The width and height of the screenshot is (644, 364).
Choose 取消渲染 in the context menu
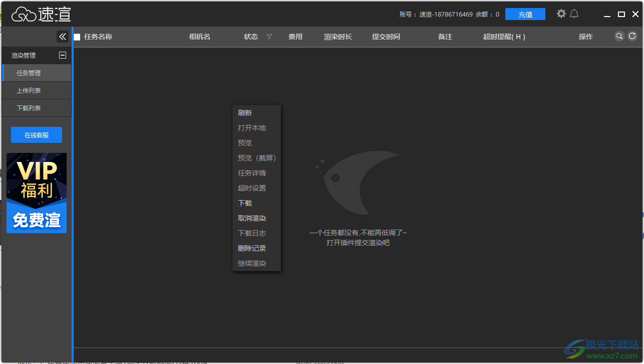(257, 218)
